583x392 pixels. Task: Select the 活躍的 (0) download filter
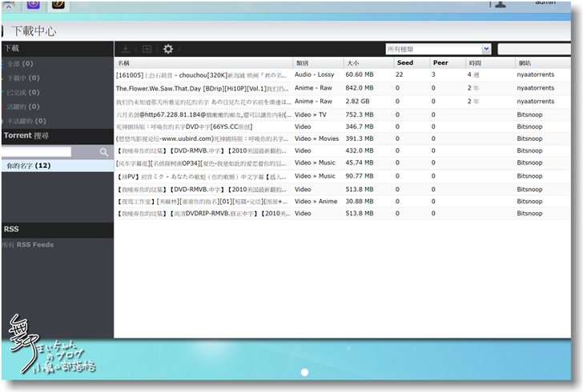click(23, 106)
